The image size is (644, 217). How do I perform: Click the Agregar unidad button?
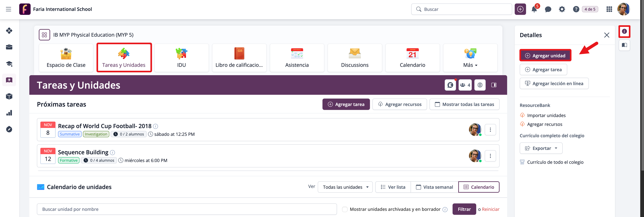point(545,56)
